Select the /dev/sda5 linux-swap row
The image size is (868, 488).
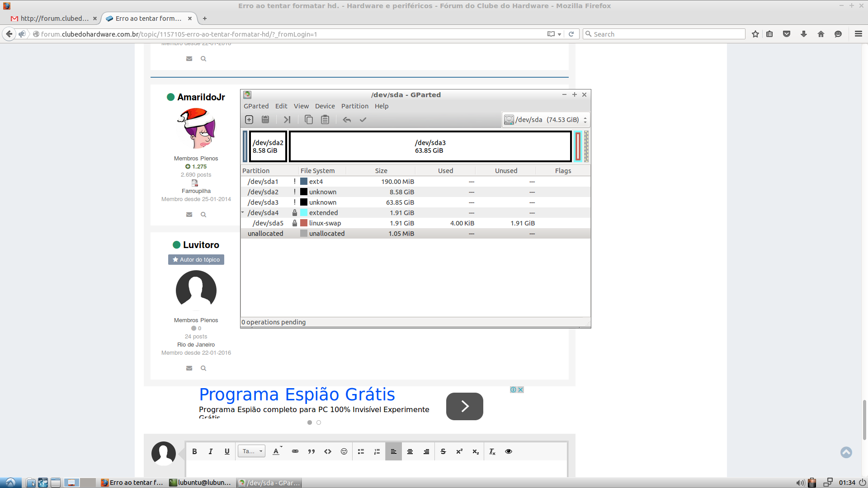[415, 223]
